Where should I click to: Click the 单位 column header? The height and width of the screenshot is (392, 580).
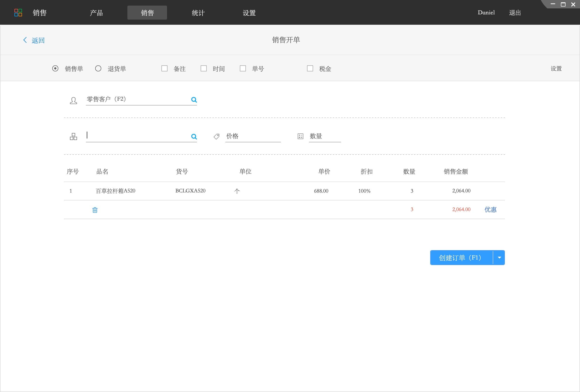pos(245,172)
